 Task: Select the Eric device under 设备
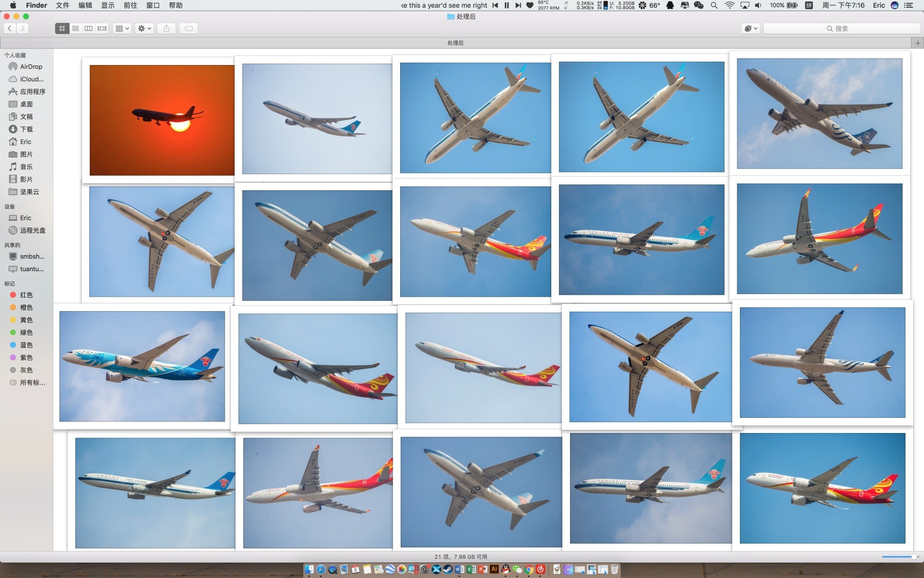click(20, 218)
